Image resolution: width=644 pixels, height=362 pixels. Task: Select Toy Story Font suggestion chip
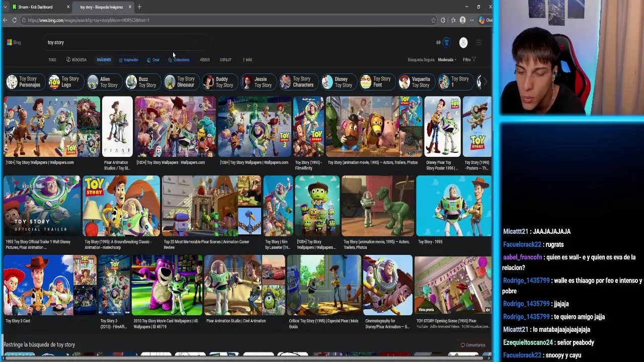coord(376,82)
